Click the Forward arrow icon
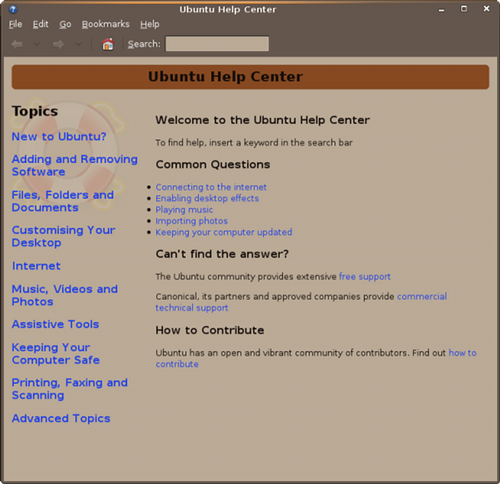 pos(59,44)
